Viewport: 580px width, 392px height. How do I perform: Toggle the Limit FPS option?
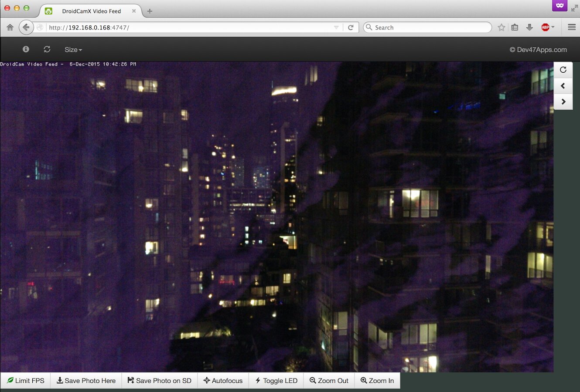click(x=26, y=380)
